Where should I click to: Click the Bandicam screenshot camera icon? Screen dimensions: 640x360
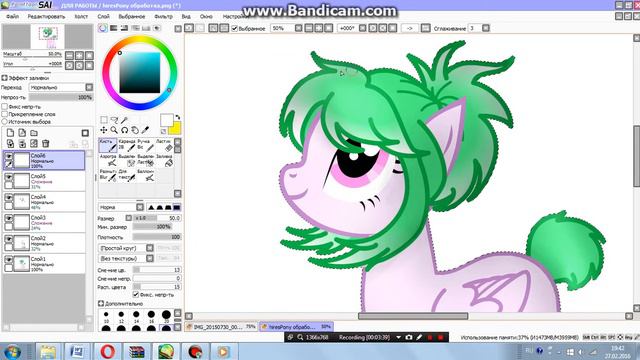click(x=409, y=338)
